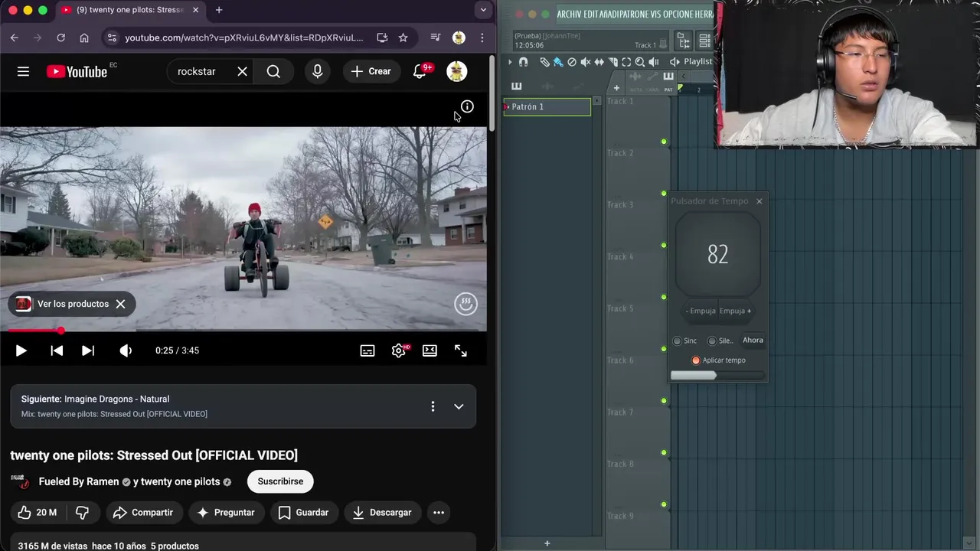Click Empuja + nudge button
The height and width of the screenshot is (551, 980).
(x=736, y=311)
